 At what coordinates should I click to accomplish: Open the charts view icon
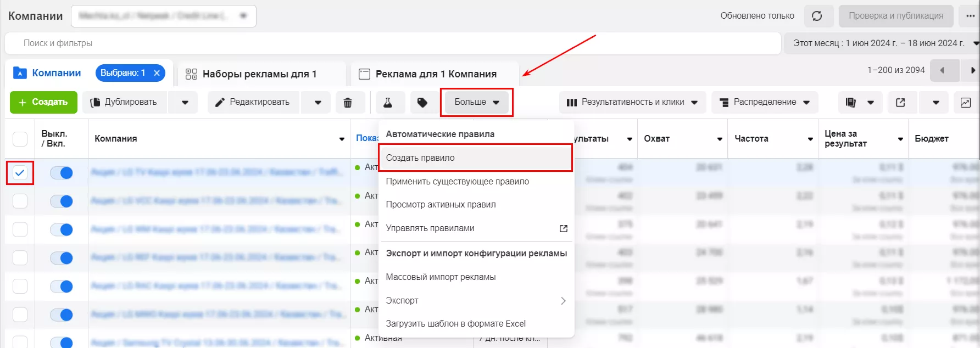click(x=966, y=102)
